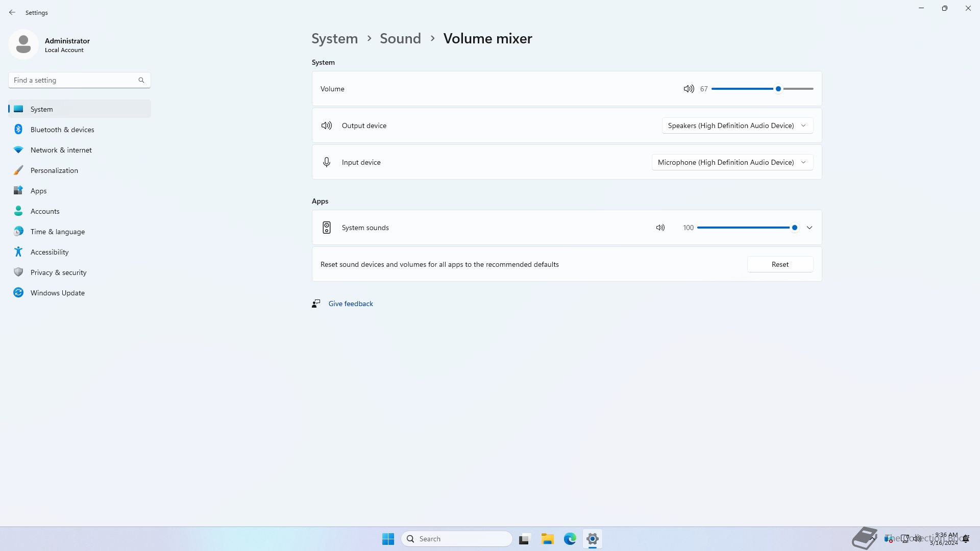The width and height of the screenshot is (980, 551).
Task: Click the search magnifier in Find a setting
Action: pos(141,80)
